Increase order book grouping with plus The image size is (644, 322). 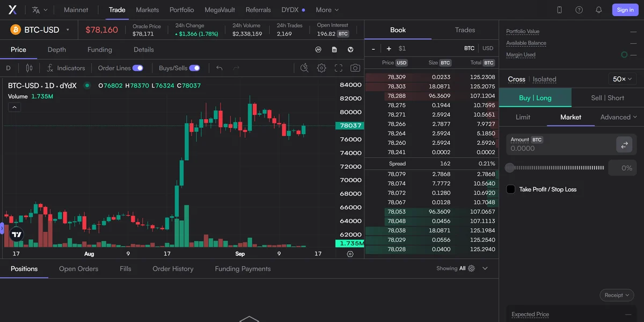(x=389, y=48)
